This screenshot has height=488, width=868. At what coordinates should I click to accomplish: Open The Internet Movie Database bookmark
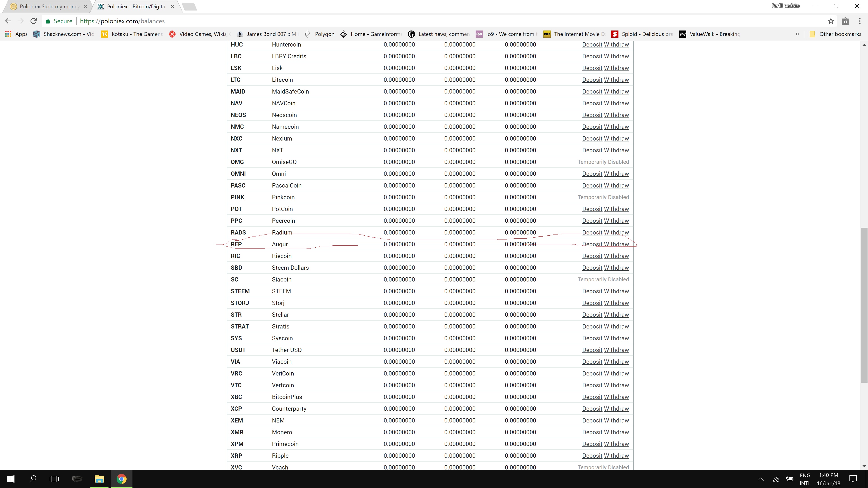coord(574,34)
